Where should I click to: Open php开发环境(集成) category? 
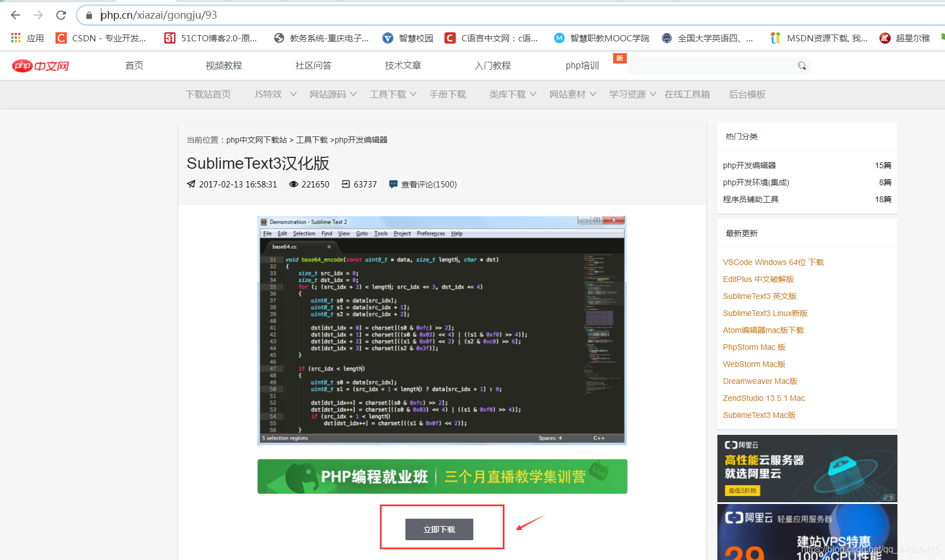pos(756,182)
